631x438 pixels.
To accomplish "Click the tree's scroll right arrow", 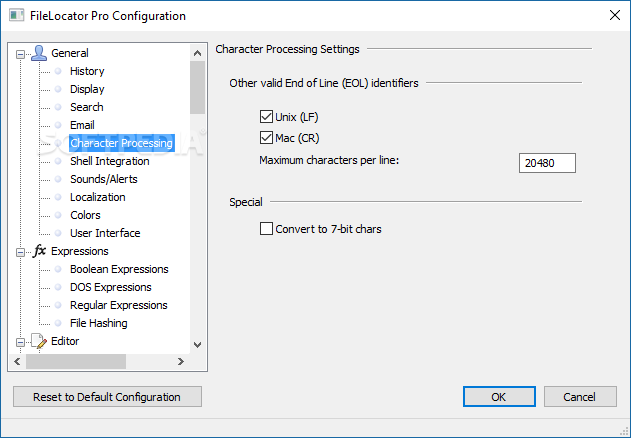I will point(181,361).
